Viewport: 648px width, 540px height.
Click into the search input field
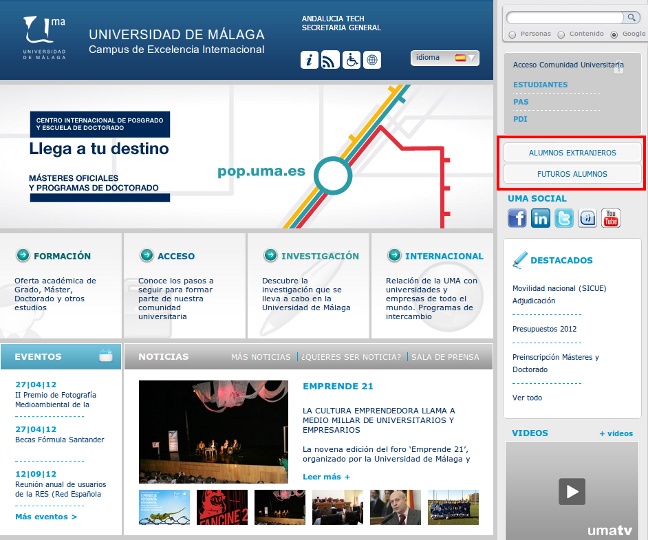[x=564, y=17]
